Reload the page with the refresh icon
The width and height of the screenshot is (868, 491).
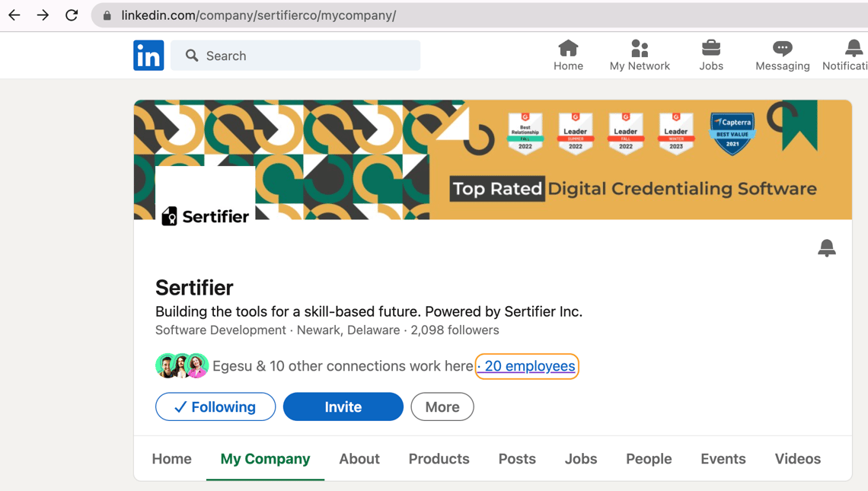coord(72,14)
